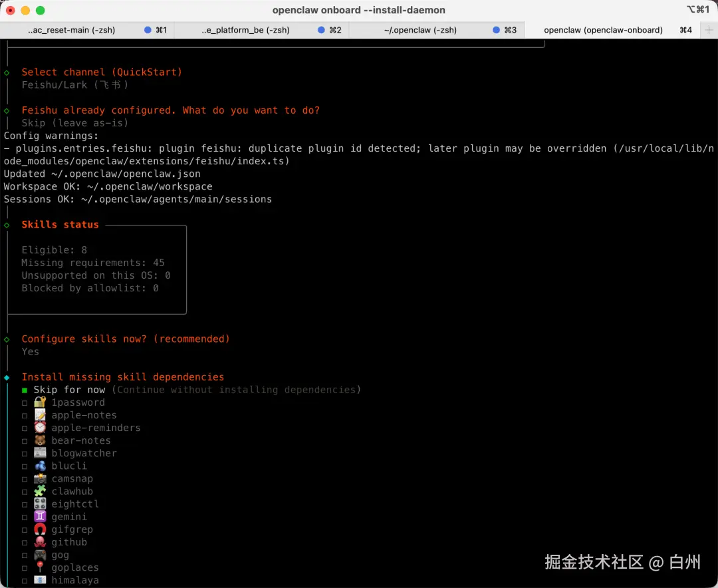
Task: Click 'Install missing skill dependencies' heading
Action: (x=123, y=376)
